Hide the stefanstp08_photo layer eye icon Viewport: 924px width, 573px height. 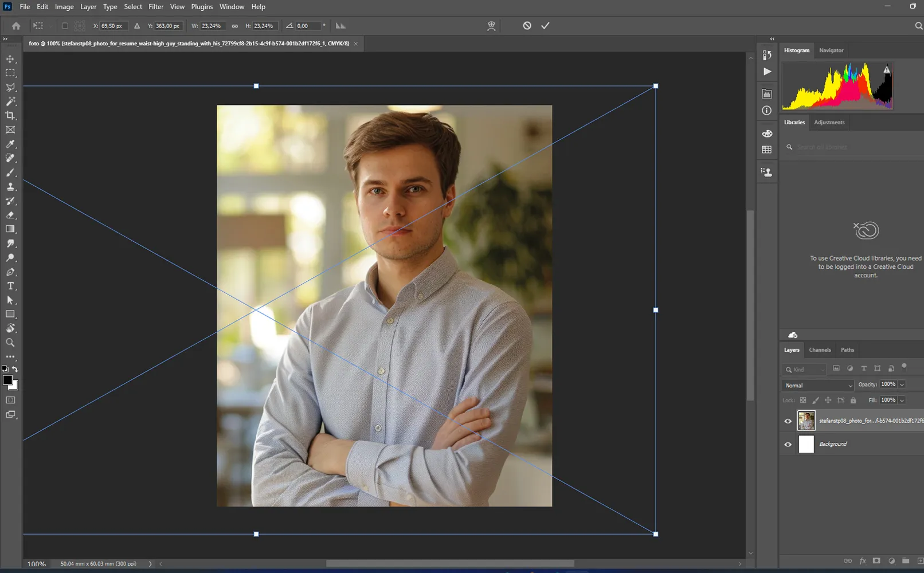pos(788,421)
